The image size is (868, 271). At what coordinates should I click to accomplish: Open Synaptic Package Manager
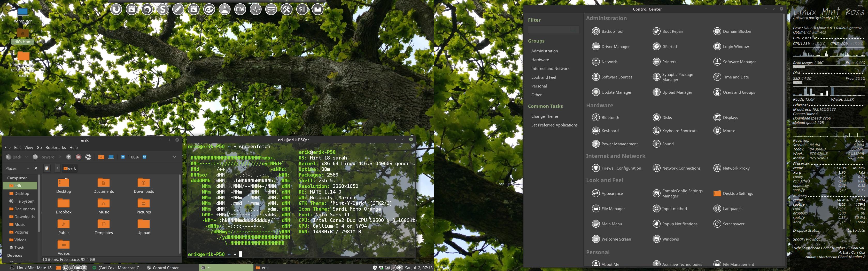(x=673, y=77)
